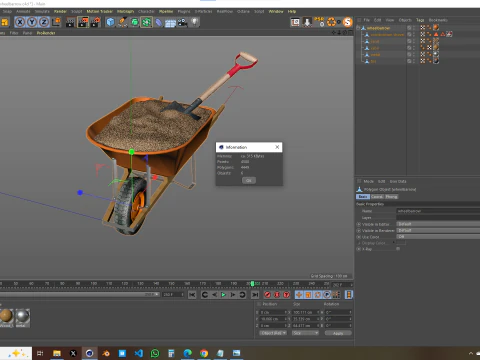The image size is (480, 360).
Task: Play animation forward
Action: click(x=224, y=295)
